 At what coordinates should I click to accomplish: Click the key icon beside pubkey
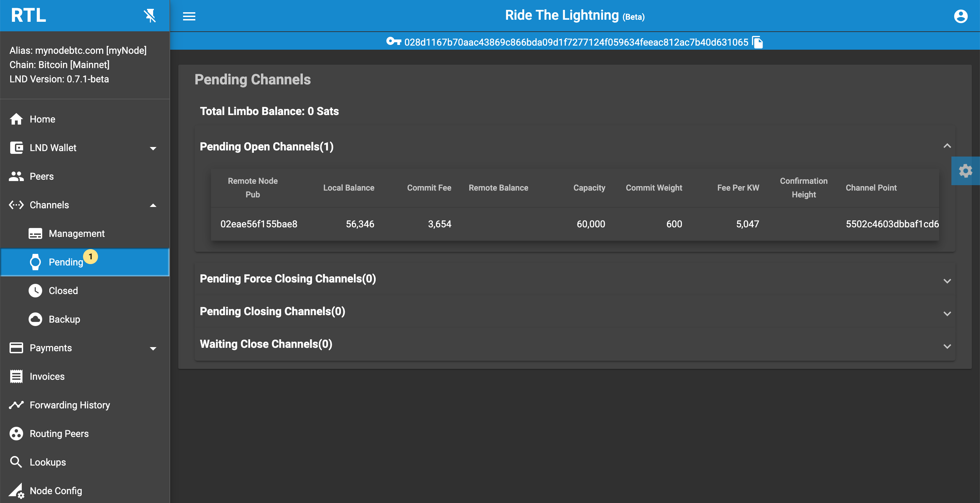point(394,42)
